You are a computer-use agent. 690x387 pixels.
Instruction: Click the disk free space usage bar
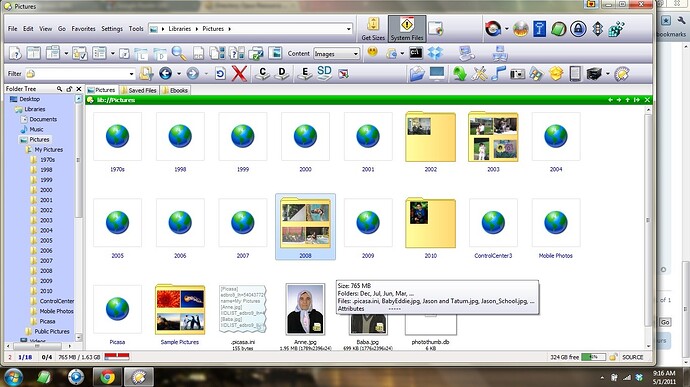[x=594, y=357]
